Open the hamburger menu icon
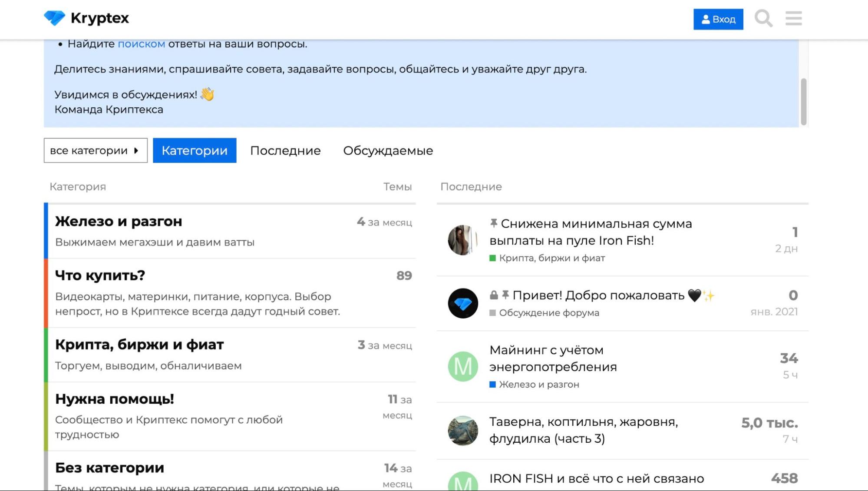This screenshot has height=491, width=868. point(793,19)
